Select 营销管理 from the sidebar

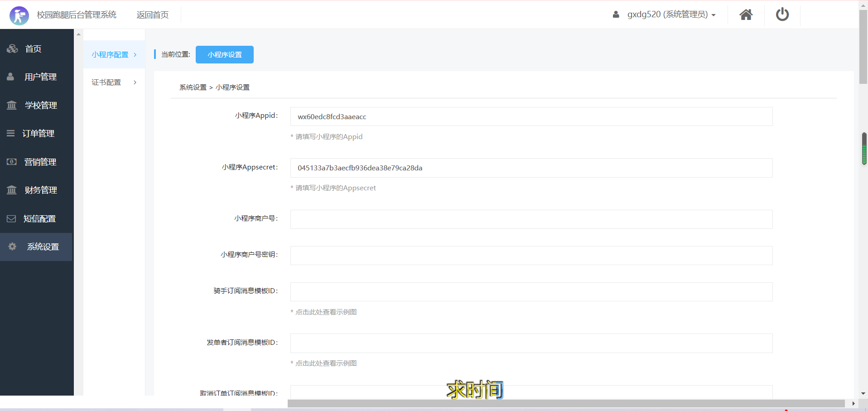(x=40, y=162)
